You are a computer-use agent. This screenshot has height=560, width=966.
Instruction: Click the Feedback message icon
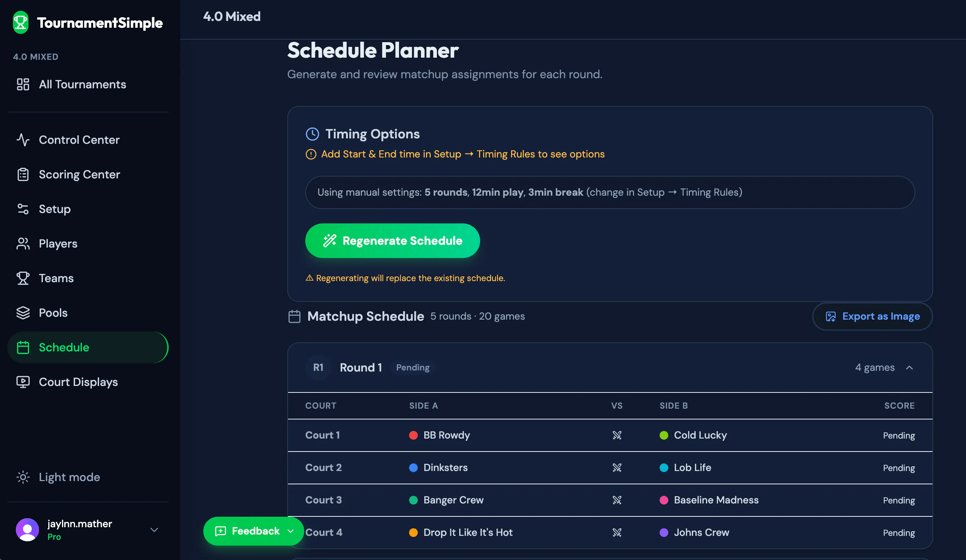(221, 531)
